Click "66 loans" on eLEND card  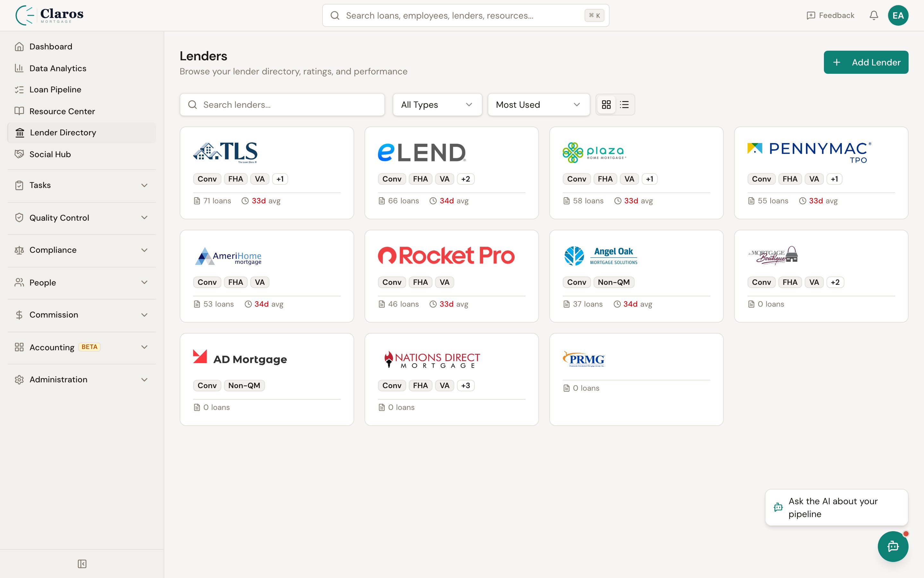point(399,201)
